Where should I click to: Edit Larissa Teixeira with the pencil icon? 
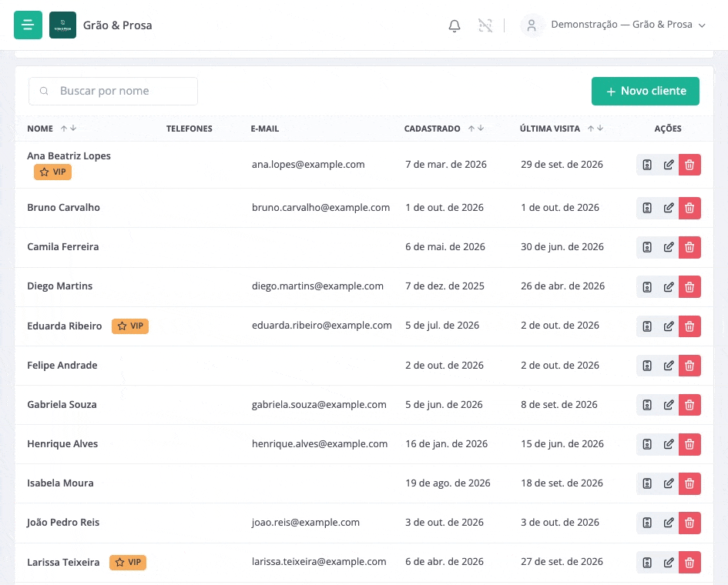click(668, 563)
